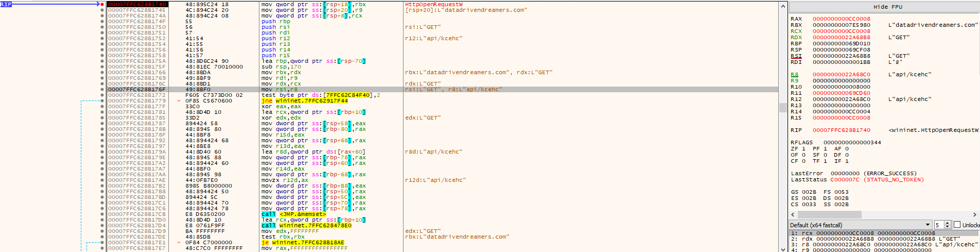Select the RDX register value
Viewport: 980px width, 252px height.
pyautogui.click(x=842, y=37)
